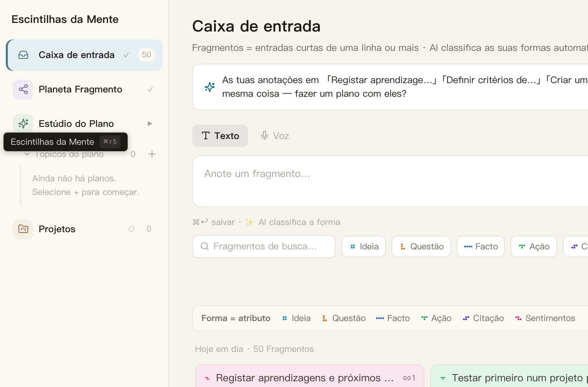Toggle the circle indicator next to Projetos

(132, 229)
